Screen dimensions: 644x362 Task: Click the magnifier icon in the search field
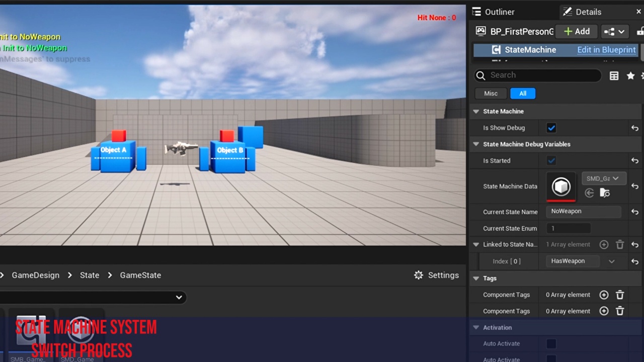(x=481, y=75)
